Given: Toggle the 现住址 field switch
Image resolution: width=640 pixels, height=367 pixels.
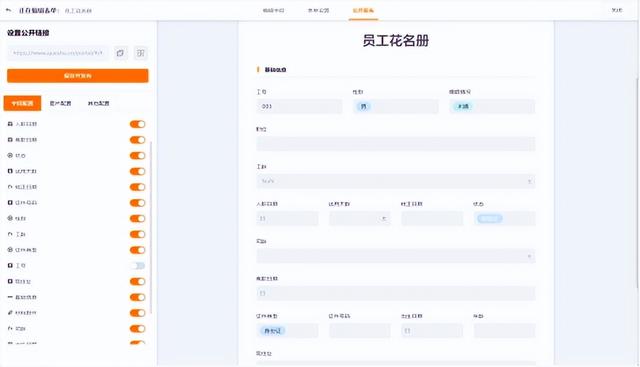Looking at the screenshot, I should click(138, 282).
